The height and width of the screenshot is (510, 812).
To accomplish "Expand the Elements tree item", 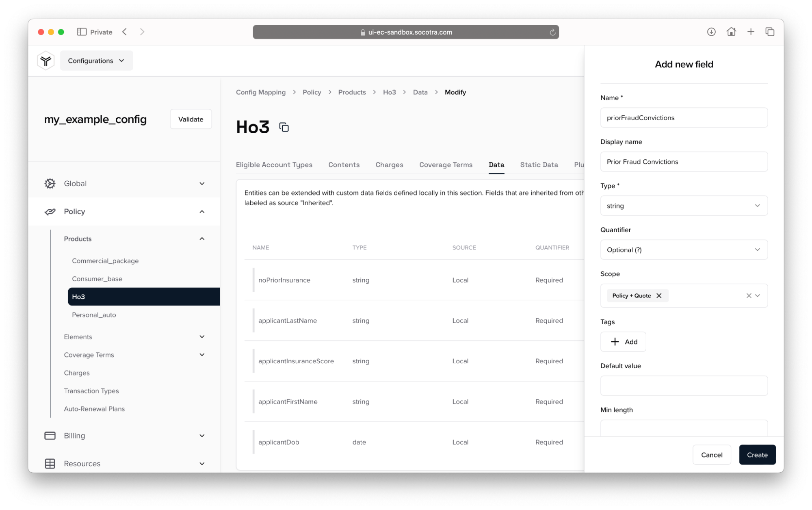I will [x=202, y=336].
